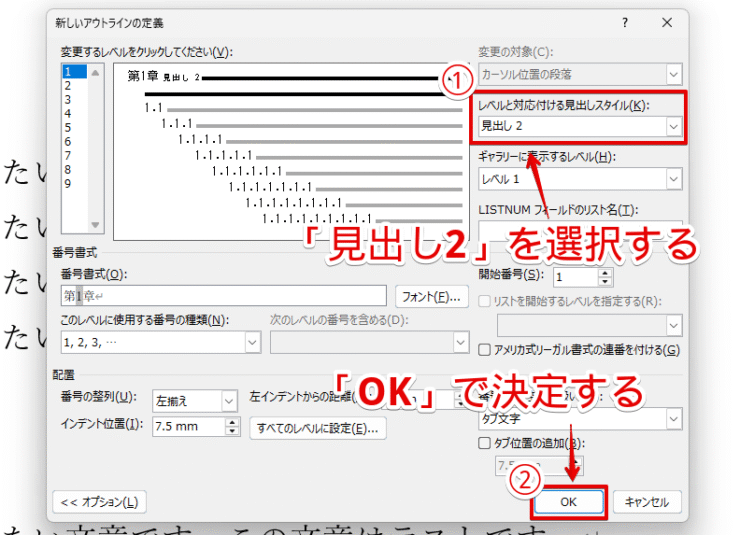Enable アメリカ式リーガル書式の連番を付ける checkbox
The image size is (740, 535).
(x=484, y=350)
